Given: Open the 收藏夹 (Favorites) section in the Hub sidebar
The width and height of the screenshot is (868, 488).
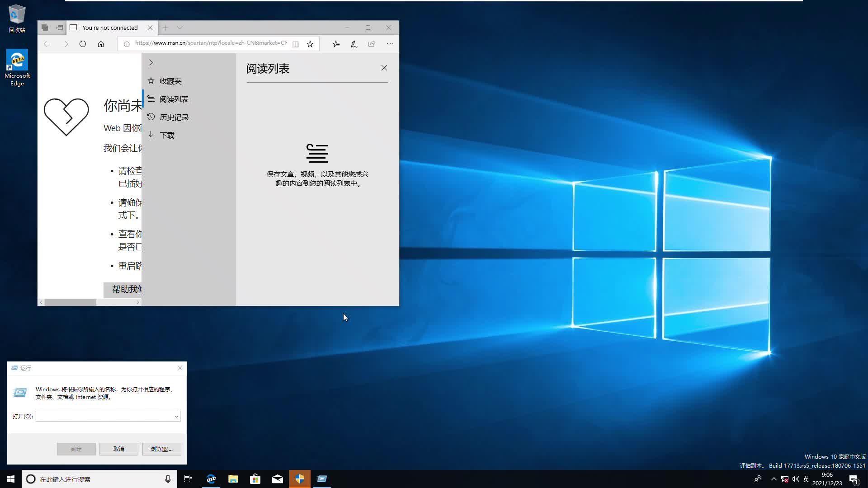Looking at the screenshot, I should point(170,81).
